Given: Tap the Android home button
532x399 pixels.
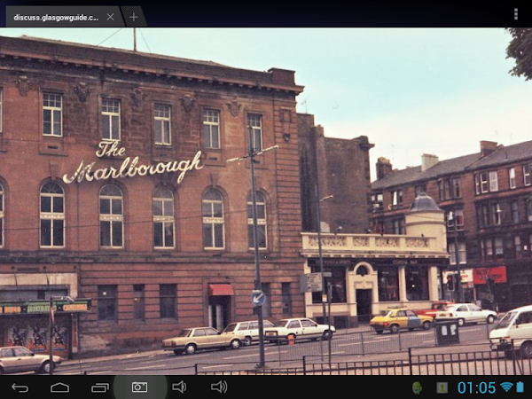Looking at the screenshot, I should coord(59,387).
